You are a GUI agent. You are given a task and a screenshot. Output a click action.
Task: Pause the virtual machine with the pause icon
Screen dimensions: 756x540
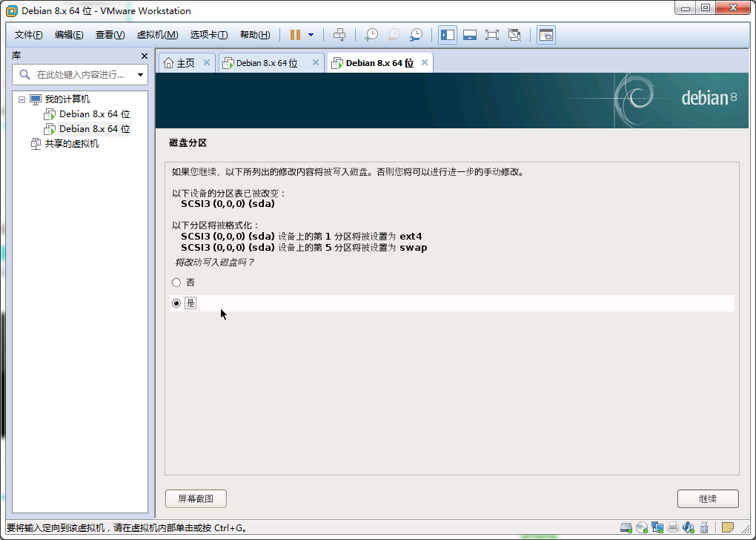tap(295, 35)
